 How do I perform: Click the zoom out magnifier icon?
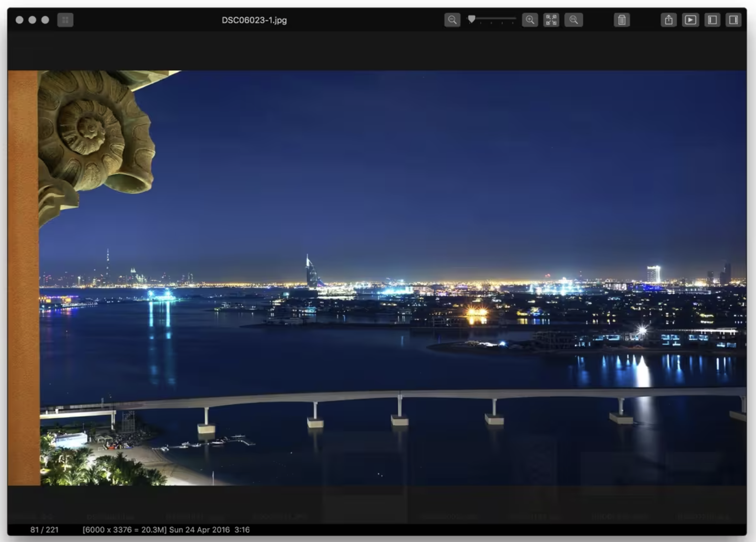(x=452, y=20)
